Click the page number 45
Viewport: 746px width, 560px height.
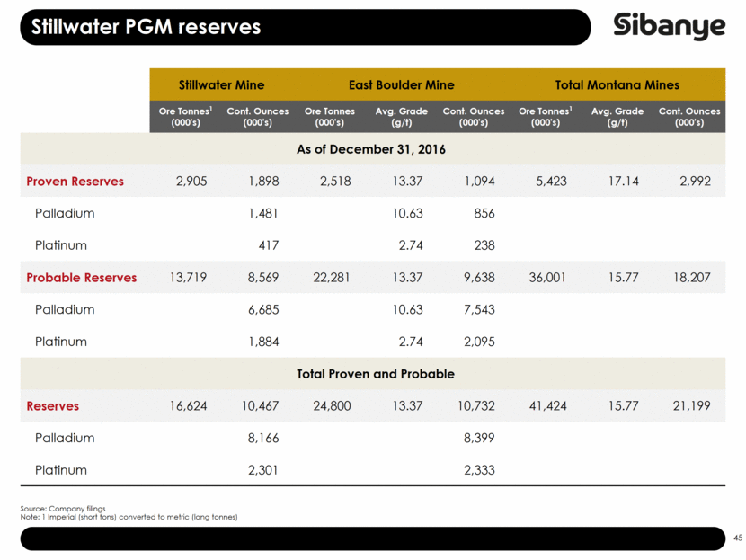click(x=737, y=538)
